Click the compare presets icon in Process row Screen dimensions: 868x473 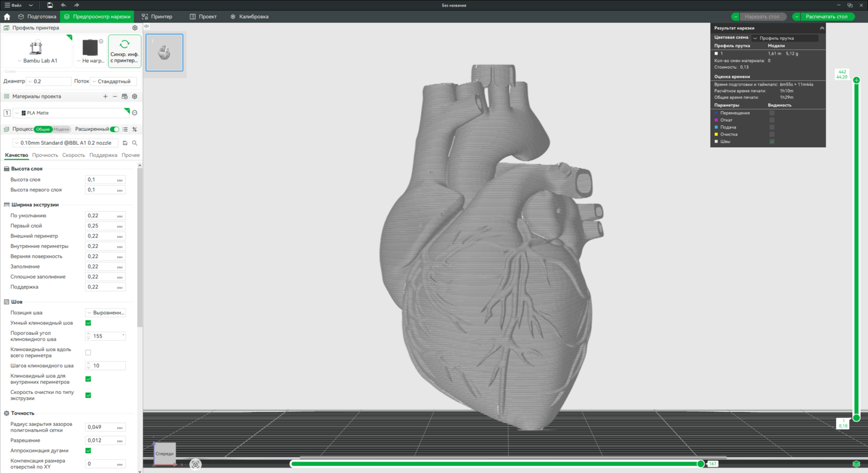[x=134, y=129]
